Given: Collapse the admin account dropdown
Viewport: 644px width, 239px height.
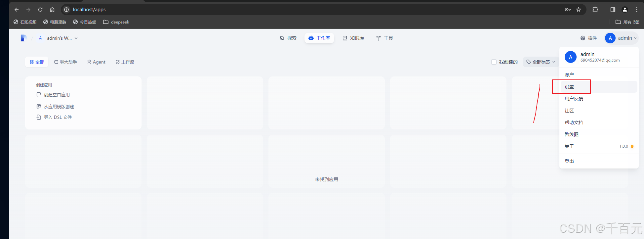Looking at the screenshot, I should pos(621,38).
